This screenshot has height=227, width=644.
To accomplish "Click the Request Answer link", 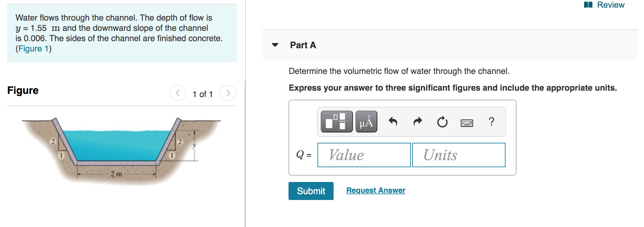I will [375, 190].
